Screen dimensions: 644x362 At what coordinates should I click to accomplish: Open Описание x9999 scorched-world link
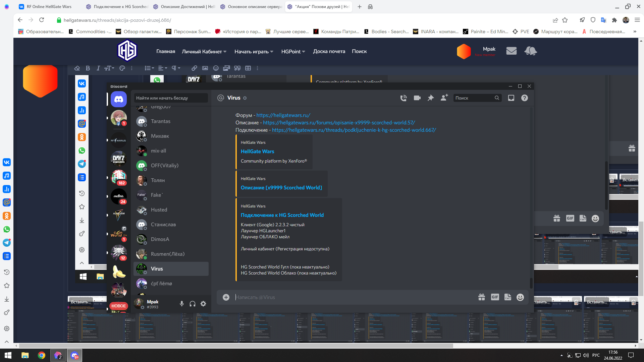tap(339, 123)
